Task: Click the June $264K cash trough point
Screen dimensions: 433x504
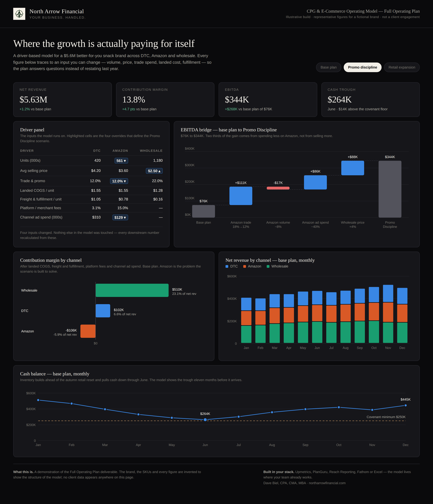Action: (205, 420)
